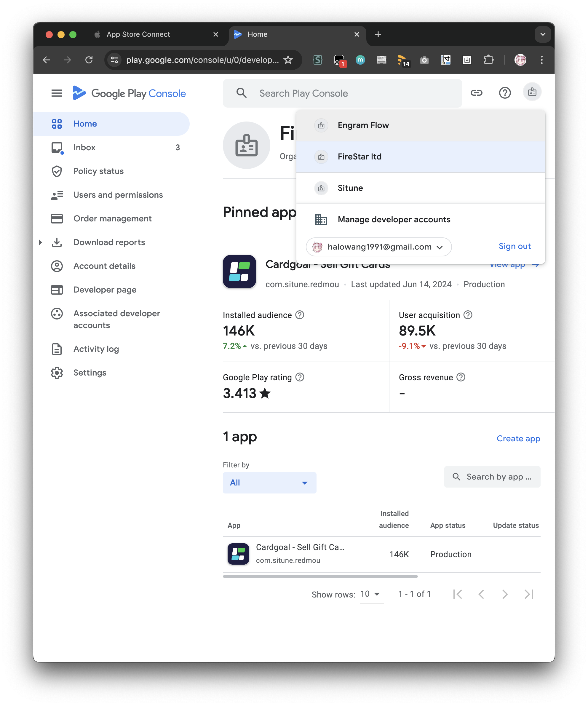Go to the previous page of apps
Image resolution: width=588 pixels, height=706 pixels.
pos(481,594)
